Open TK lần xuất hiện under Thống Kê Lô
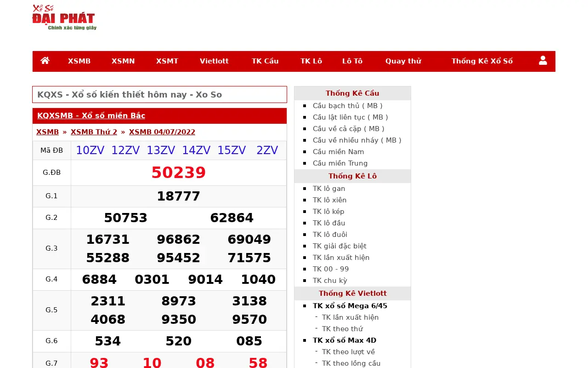The image size is (588, 368). (x=341, y=258)
